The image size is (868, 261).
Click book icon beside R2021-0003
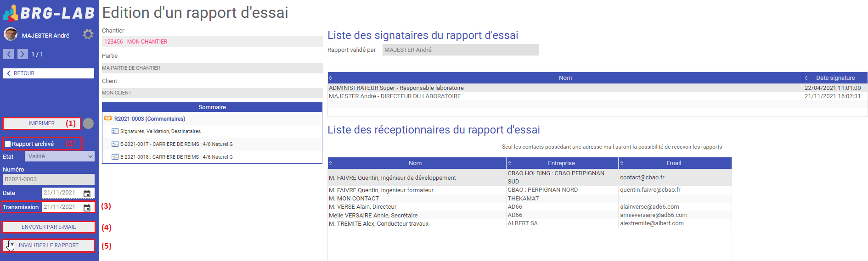(108, 118)
